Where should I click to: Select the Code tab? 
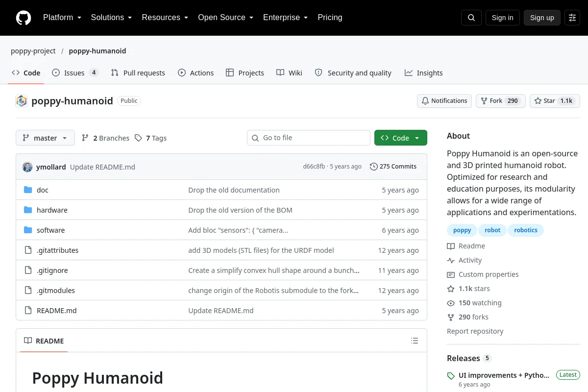26,73
